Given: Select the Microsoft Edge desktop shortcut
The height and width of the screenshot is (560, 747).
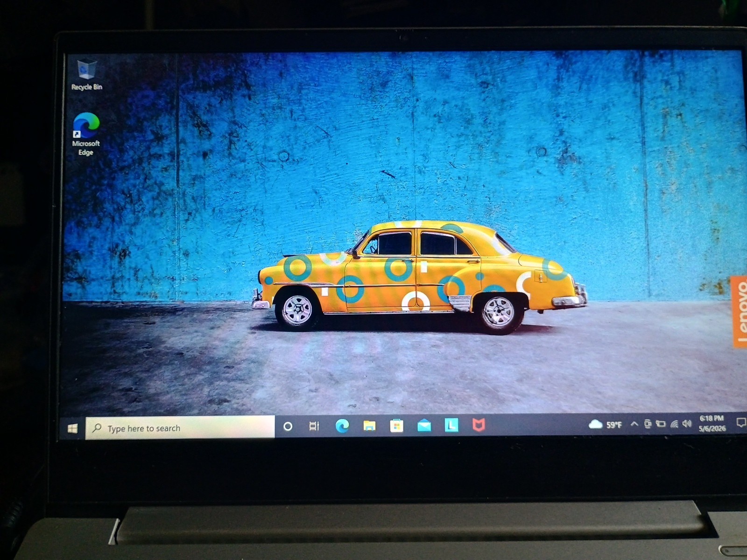Looking at the screenshot, I should 86,134.
